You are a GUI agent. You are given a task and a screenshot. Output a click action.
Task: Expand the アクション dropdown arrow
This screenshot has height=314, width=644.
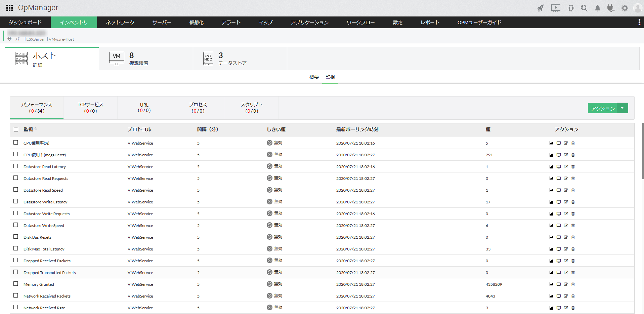[622, 108]
